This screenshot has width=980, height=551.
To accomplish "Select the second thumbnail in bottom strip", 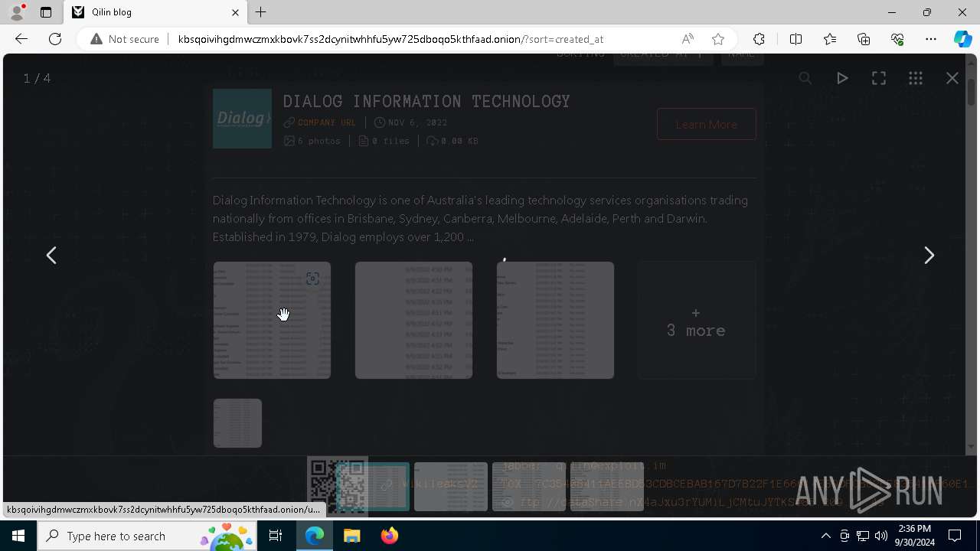I will 451,487.
